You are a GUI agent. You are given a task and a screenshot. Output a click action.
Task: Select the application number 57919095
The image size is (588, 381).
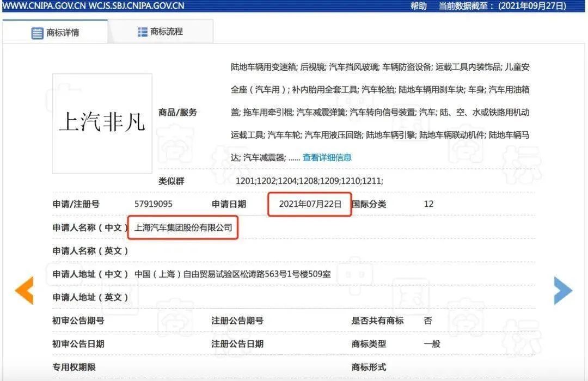154,204
